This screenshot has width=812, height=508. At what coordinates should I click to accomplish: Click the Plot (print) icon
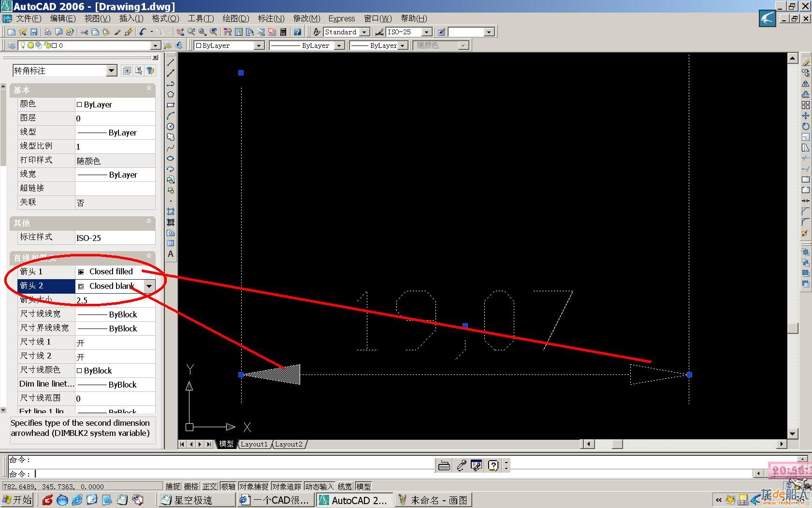point(48,32)
